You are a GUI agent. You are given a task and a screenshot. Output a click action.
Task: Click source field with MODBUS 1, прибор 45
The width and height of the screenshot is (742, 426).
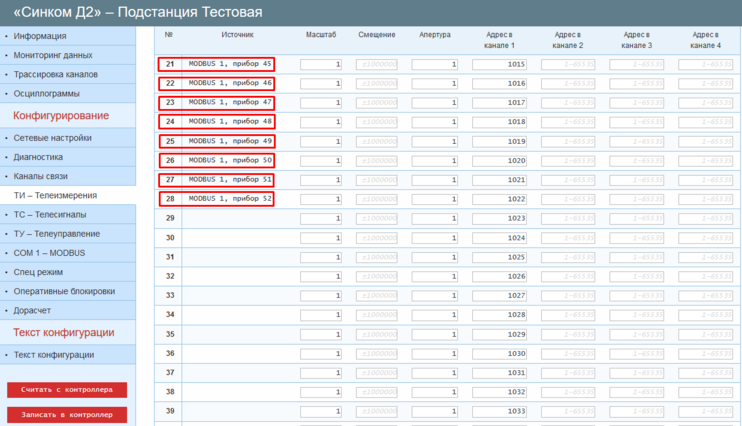pyautogui.click(x=230, y=64)
